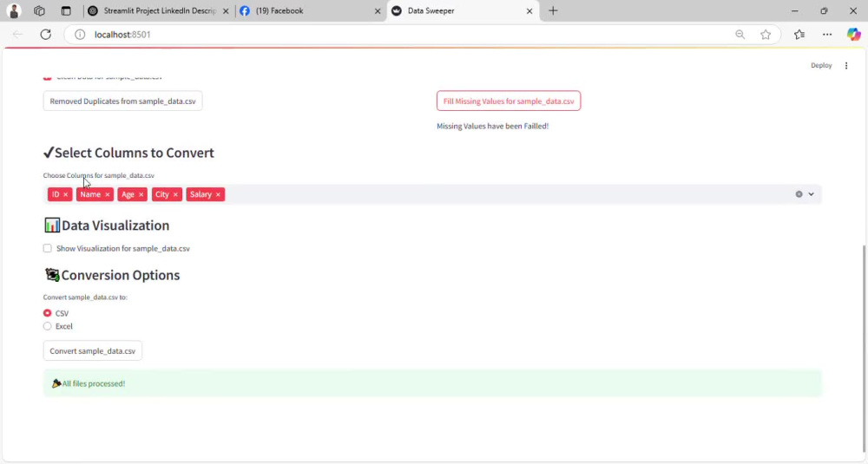Click the Convert sample_data.csv to label
The image size is (868, 464).
point(85,297)
